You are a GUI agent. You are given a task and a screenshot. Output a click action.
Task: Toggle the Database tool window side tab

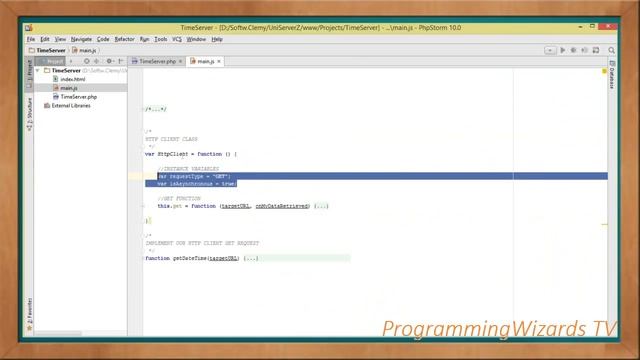(x=612, y=74)
